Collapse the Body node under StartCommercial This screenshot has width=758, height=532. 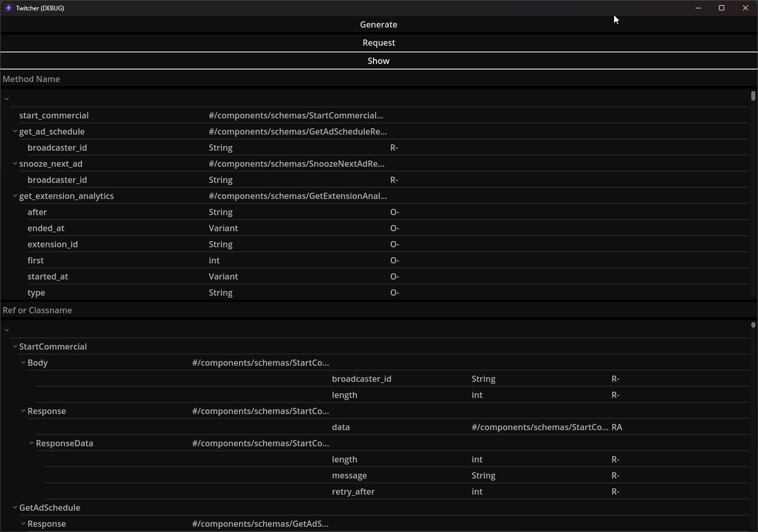23,363
